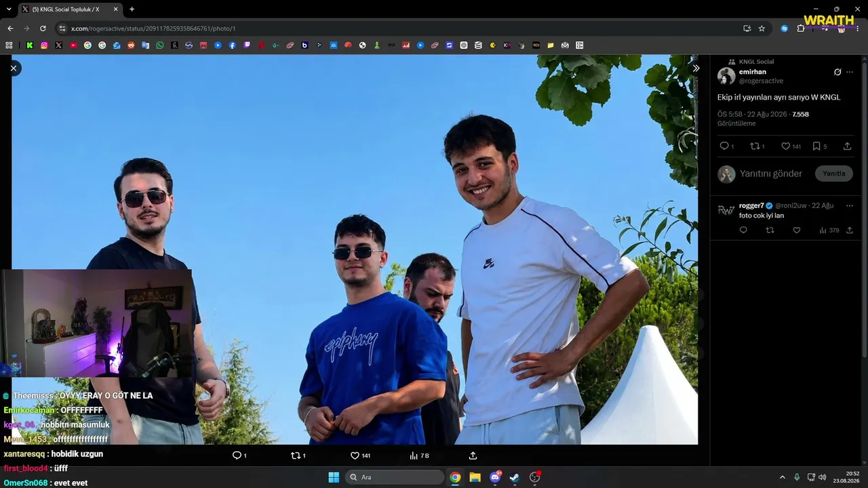Click the install app icon in address bar
The width and height of the screenshot is (868, 488).
tap(747, 28)
